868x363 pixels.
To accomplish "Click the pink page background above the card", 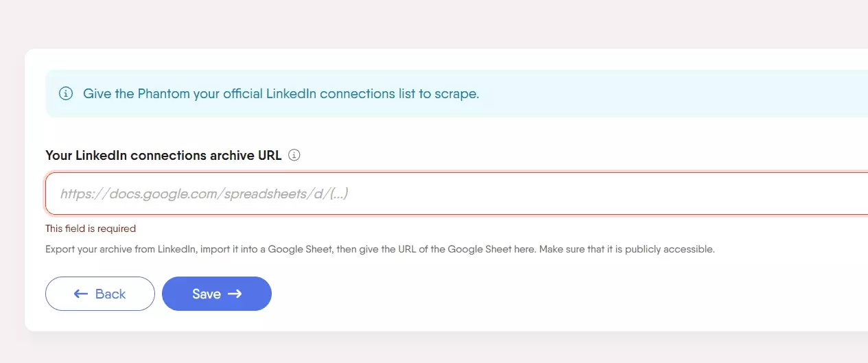I will tap(412, 24).
